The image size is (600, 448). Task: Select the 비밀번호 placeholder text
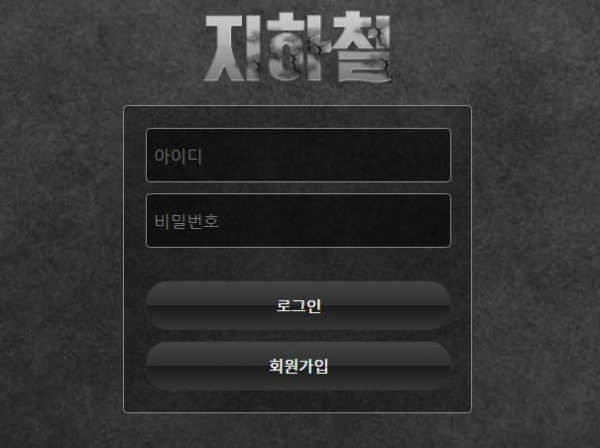[x=186, y=222]
